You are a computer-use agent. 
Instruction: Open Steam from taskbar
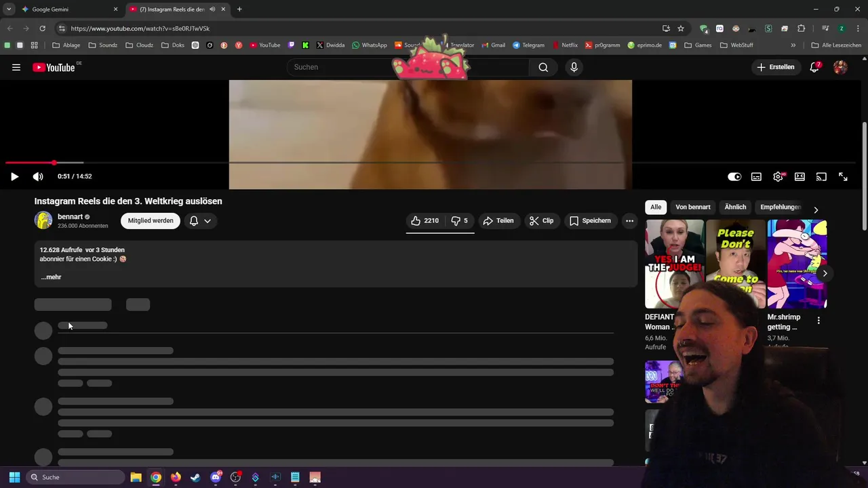coord(195,477)
